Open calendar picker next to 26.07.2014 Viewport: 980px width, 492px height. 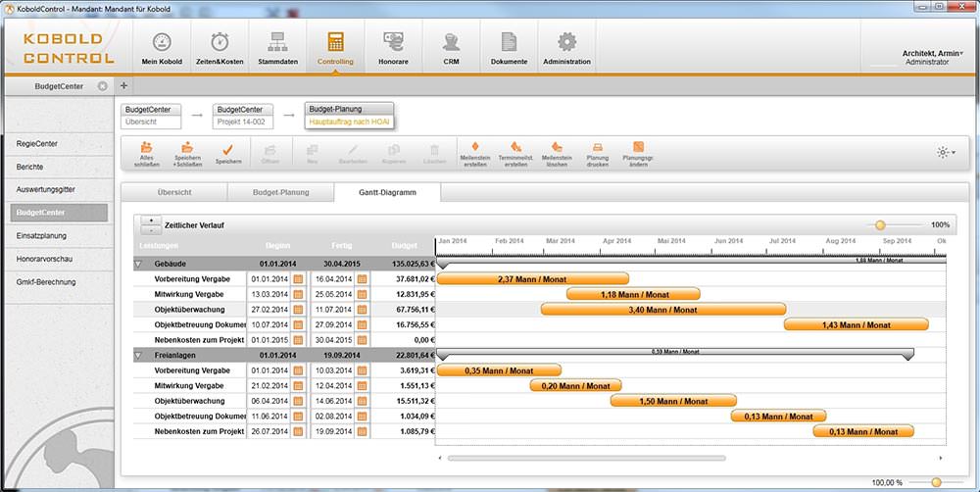click(298, 431)
